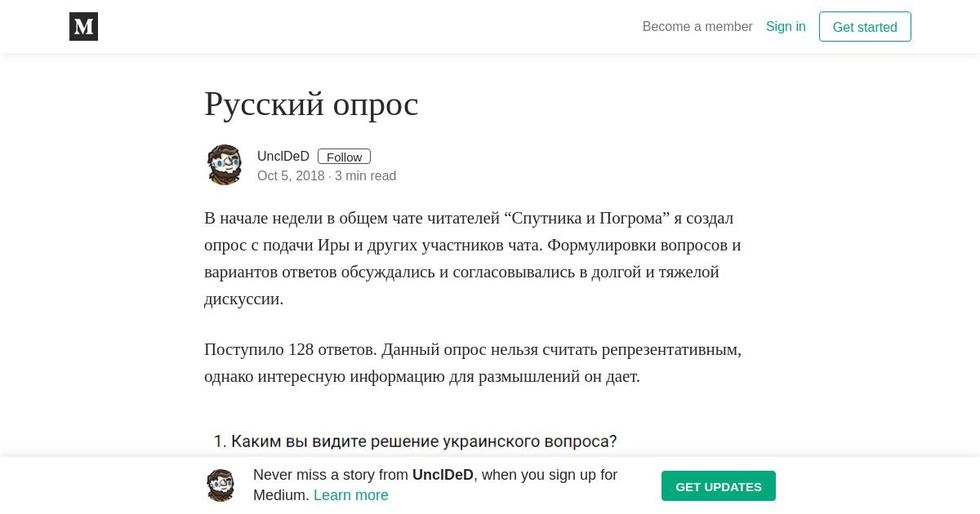Screen dimensions: 980x514
Task: Click the GET UPDATES button
Action: tap(719, 486)
